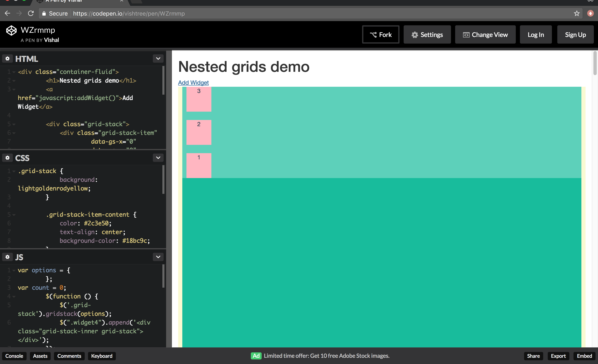Open CSS editor settings gear

(7, 158)
